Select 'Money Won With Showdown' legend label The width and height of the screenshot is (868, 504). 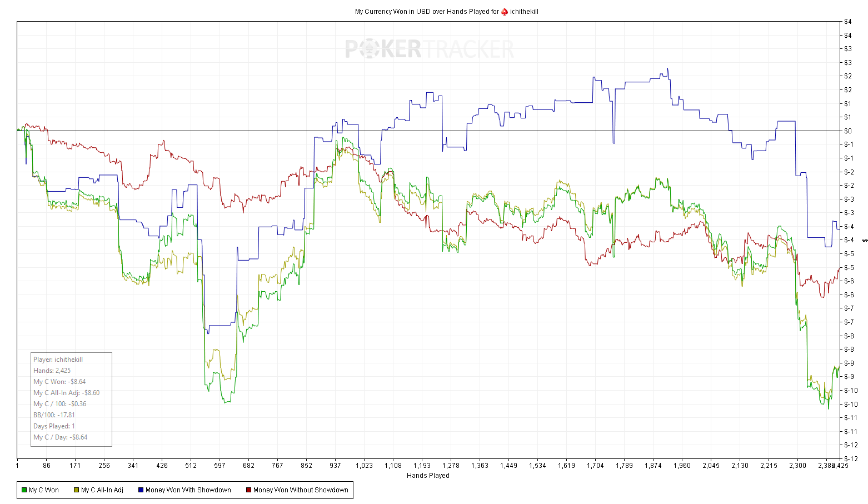(188, 490)
